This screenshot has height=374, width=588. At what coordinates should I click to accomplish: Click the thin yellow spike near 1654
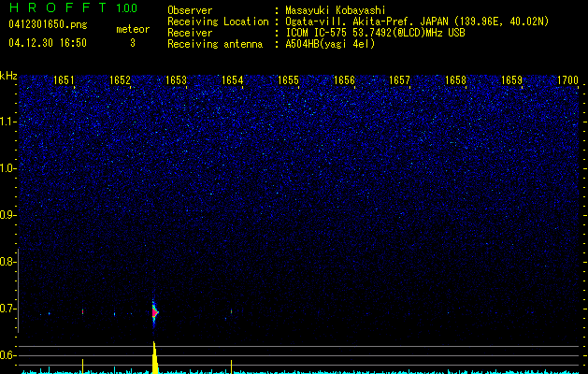(232, 367)
